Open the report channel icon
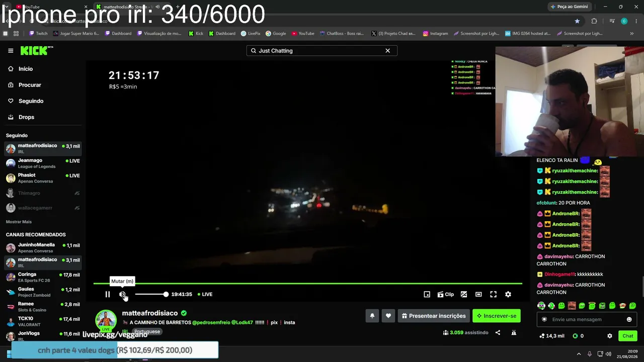The image size is (644, 362). point(514,332)
